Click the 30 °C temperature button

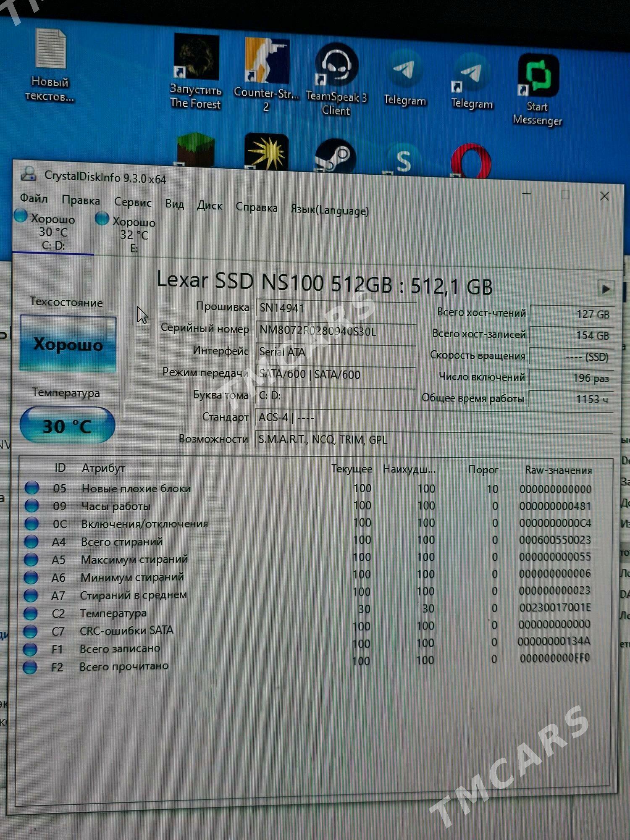[x=67, y=425]
